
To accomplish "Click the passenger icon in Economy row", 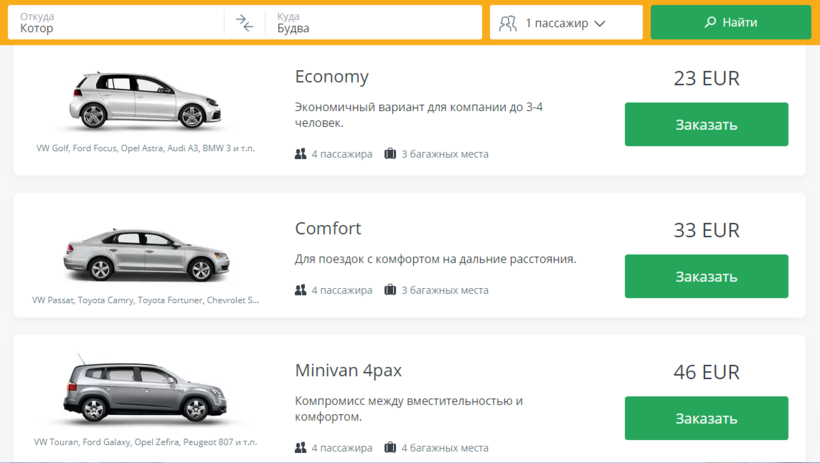I will coord(301,154).
